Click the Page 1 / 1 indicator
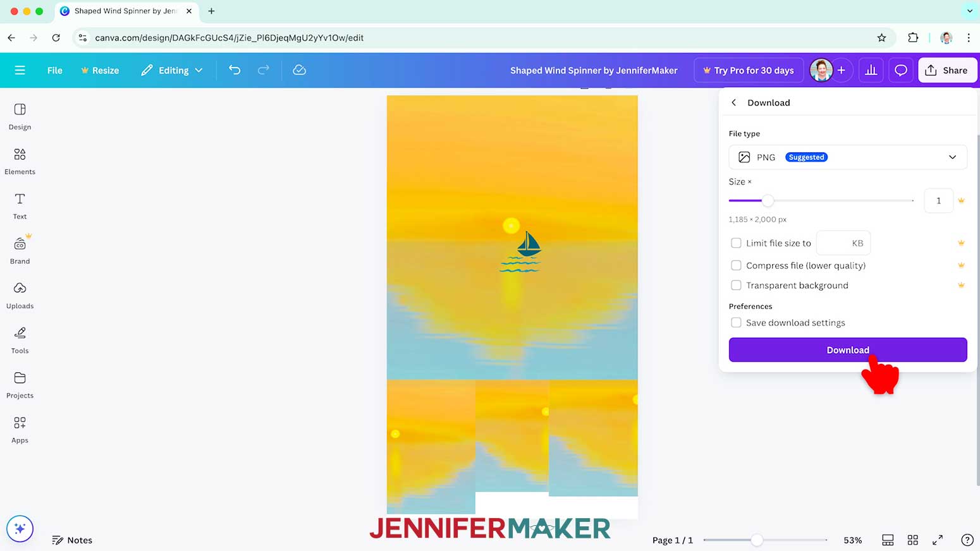The image size is (980, 551). point(672,540)
